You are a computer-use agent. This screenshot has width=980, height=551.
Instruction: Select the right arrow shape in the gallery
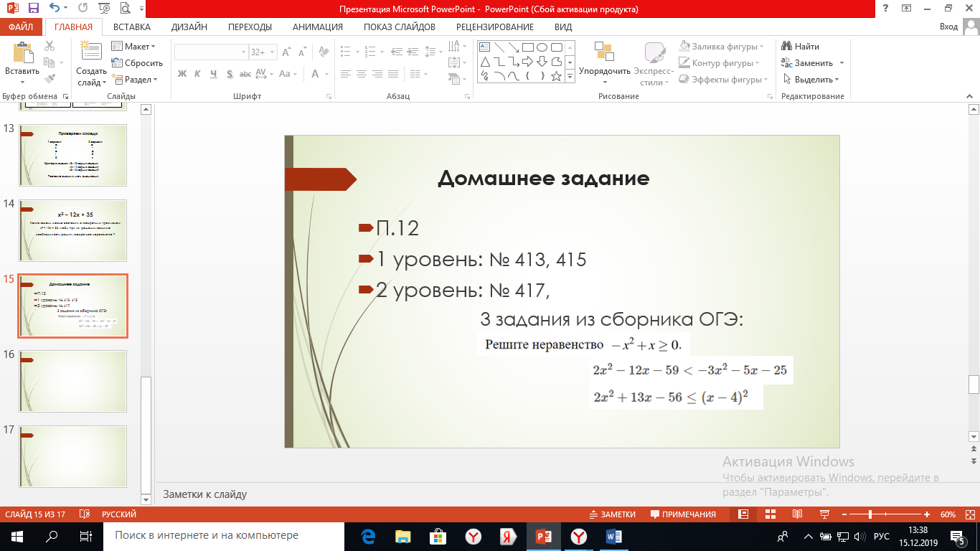pyautogui.click(x=528, y=62)
